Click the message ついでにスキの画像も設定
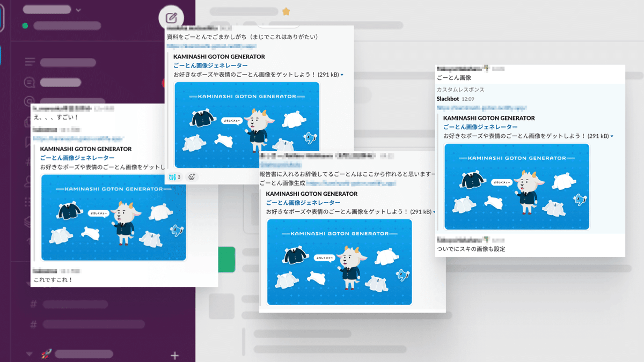The height and width of the screenshot is (362, 644). click(471, 249)
